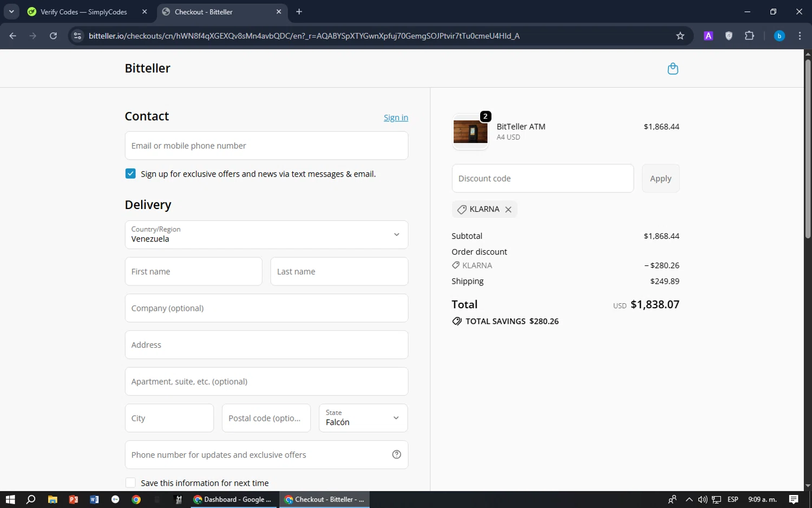
Task: Click the page vertical scrollbar thumb
Action: (808, 149)
